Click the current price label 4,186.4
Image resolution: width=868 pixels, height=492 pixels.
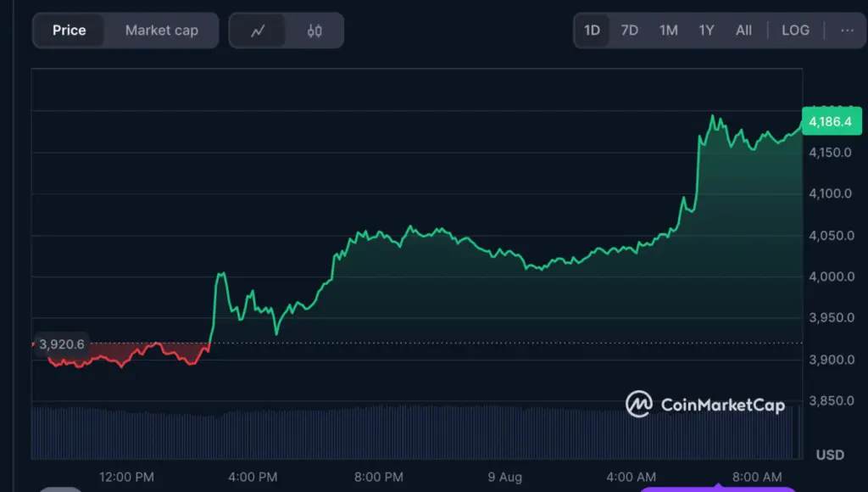pos(832,121)
